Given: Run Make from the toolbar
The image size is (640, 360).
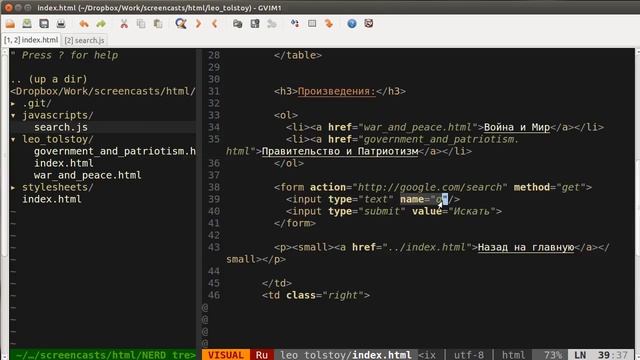Looking at the screenshot, I should (x=295, y=24).
